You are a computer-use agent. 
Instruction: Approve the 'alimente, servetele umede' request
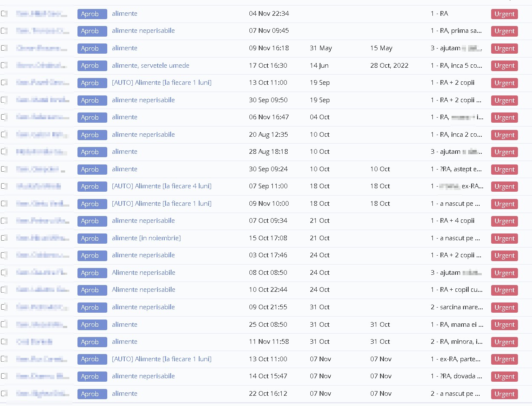(x=92, y=66)
